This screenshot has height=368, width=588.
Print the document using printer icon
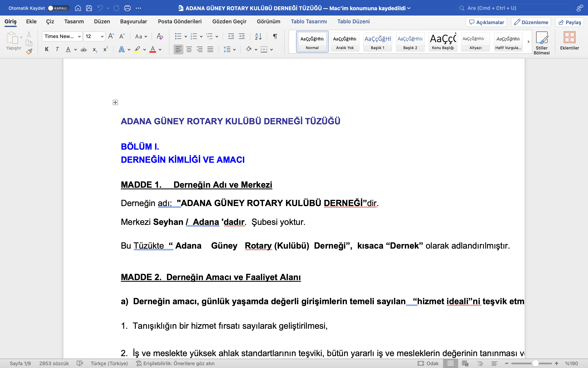coord(127,8)
